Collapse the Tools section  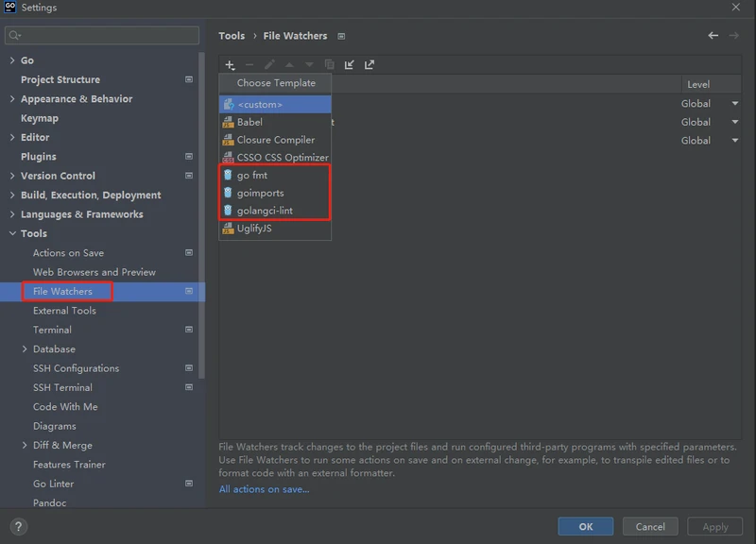(12, 233)
